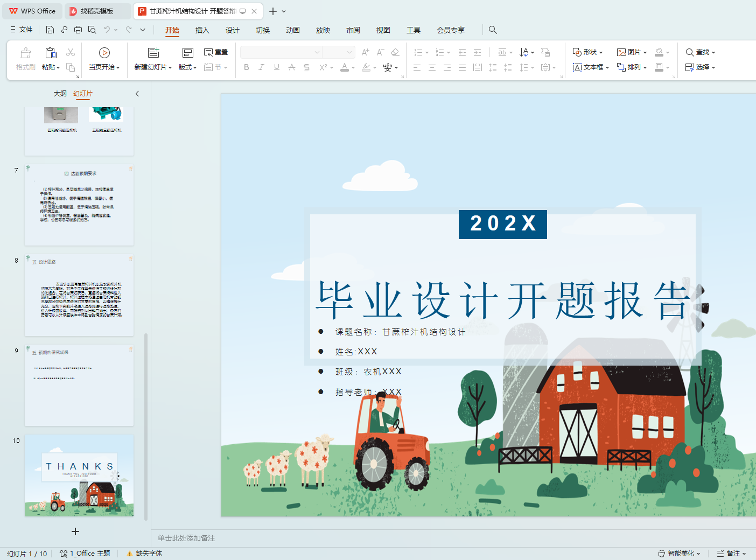Toggle Bold formatting
The width and height of the screenshot is (756, 560).
247,67
